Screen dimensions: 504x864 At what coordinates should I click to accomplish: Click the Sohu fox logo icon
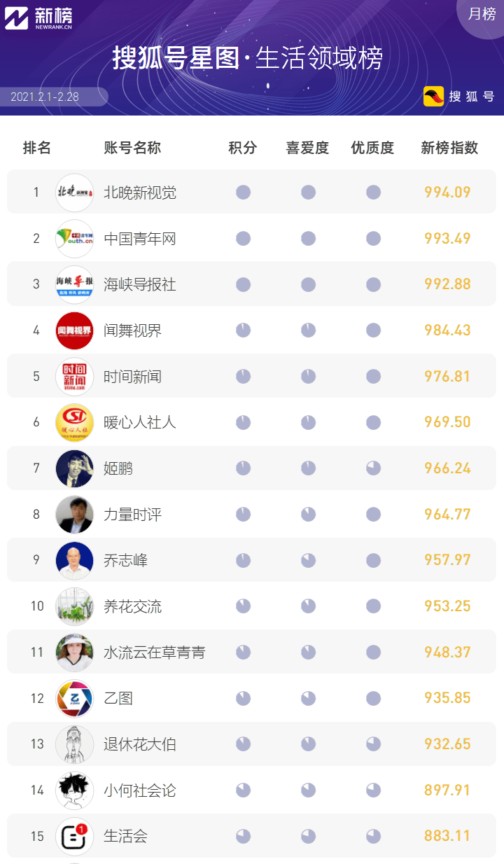point(434,97)
